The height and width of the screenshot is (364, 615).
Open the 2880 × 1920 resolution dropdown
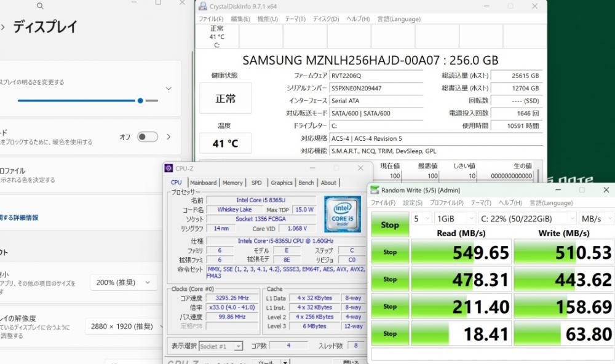[125, 326]
